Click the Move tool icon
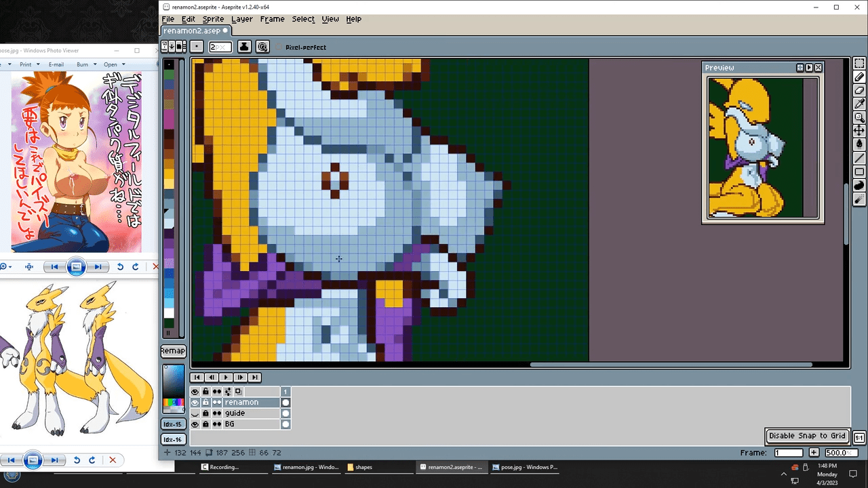 (x=859, y=130)
